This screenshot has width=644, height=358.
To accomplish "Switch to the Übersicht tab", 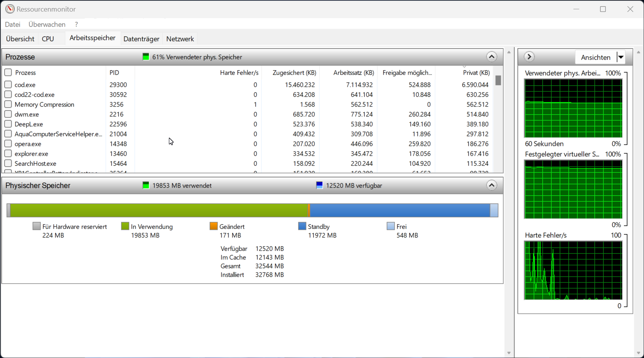I will [20, 39].
